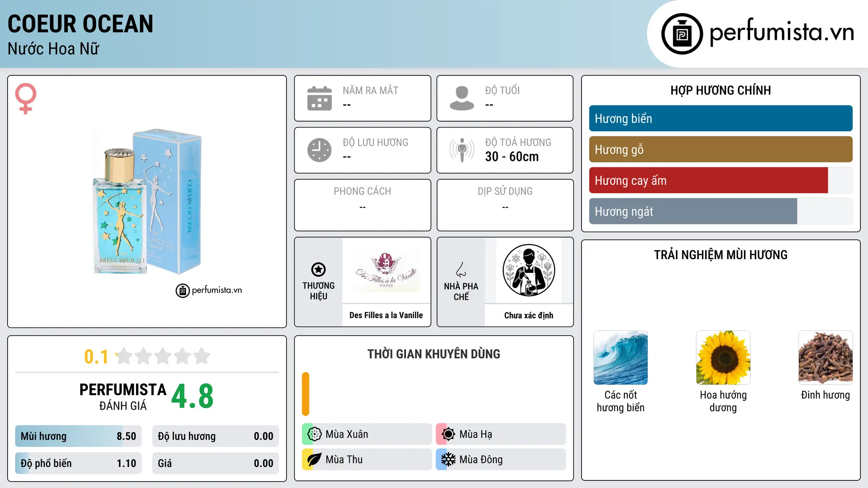Click the perfumer silhouette circle icon
Image resolution: width=868 pixels, height=488 pixels.
pos(529,270)
